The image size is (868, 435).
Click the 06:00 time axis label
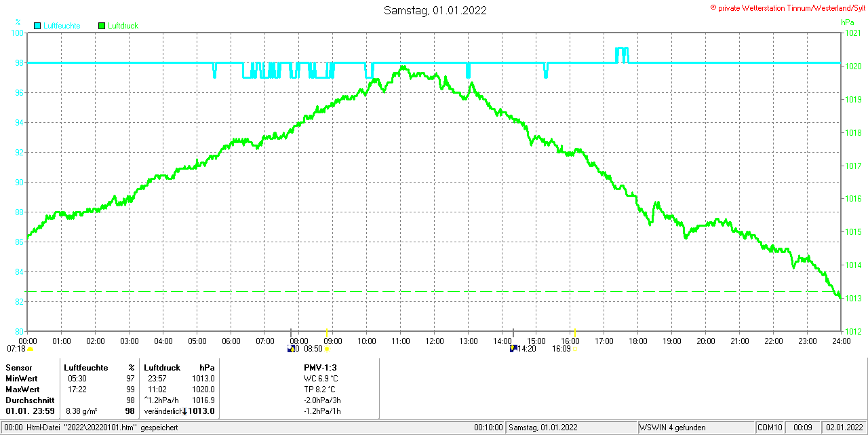pyautogui.click(x=231, y=341)
